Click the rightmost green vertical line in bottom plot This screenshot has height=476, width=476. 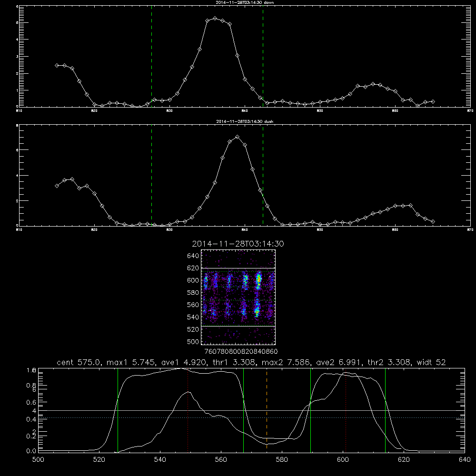click(385, 410)
